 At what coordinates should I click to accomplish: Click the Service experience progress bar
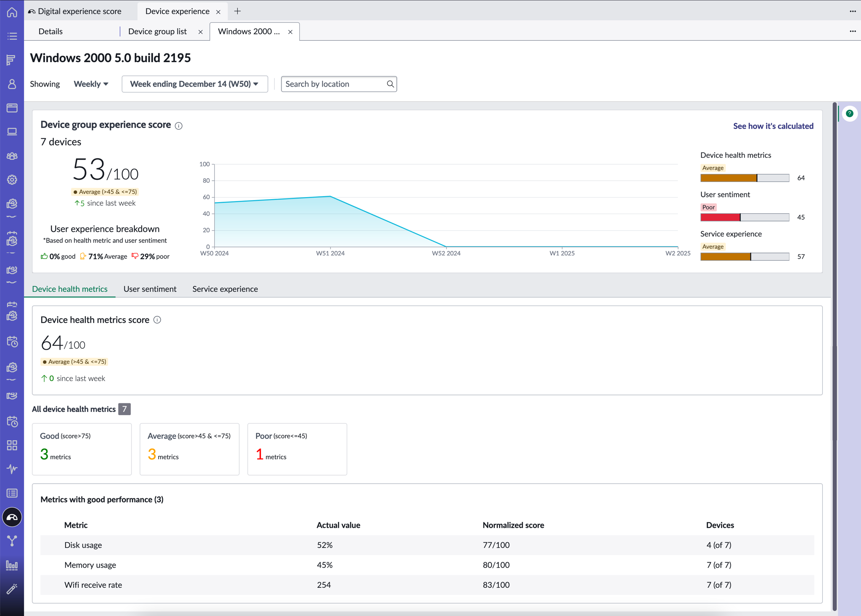pyautogui.click(x=745, y=257)
